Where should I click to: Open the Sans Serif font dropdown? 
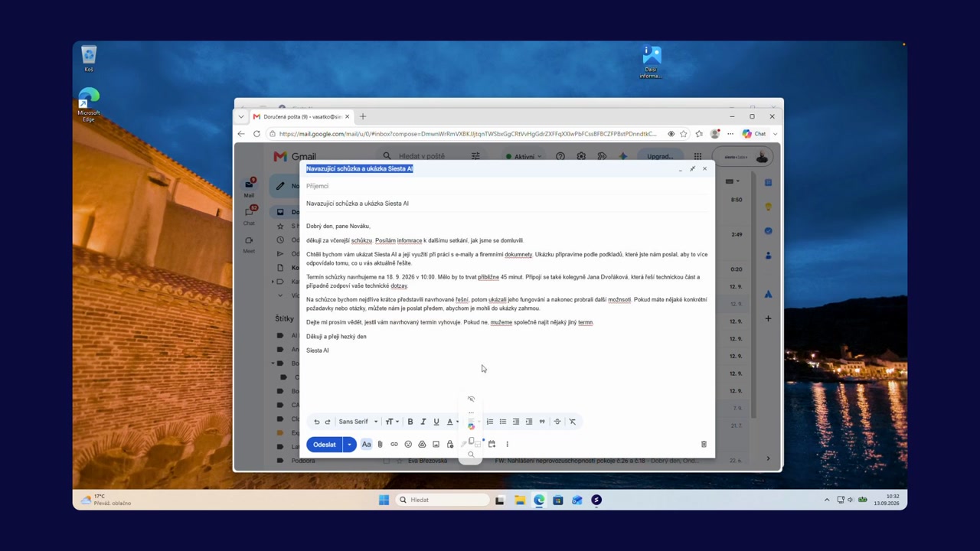[x=358, y=422]
